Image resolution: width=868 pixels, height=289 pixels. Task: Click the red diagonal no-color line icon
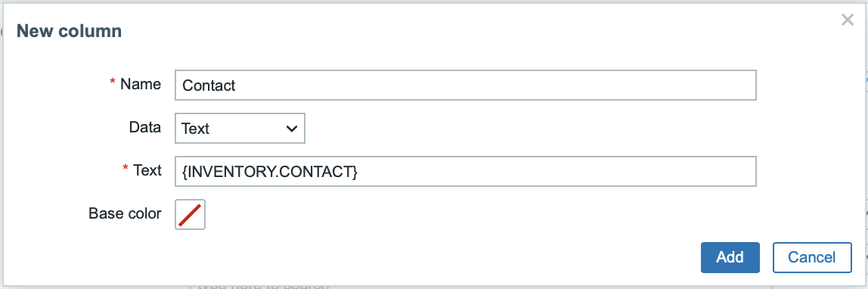point(190,214)
